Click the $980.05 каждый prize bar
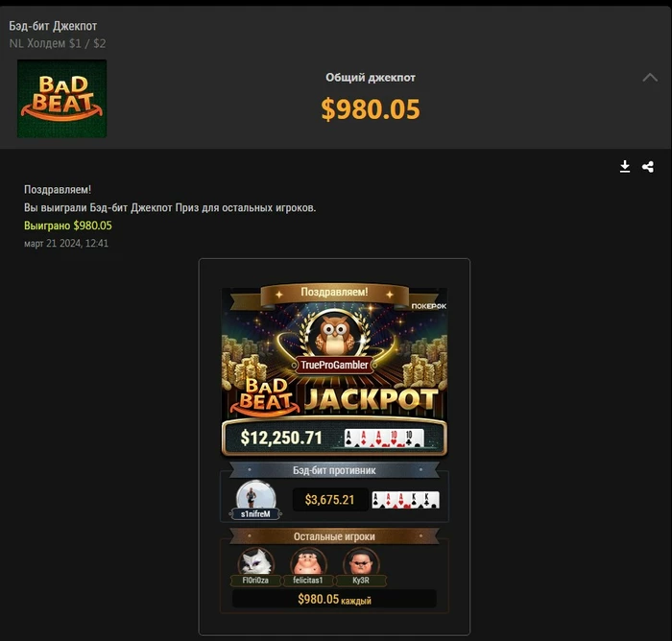The image size is (672, 641). [x=334, y=599]
